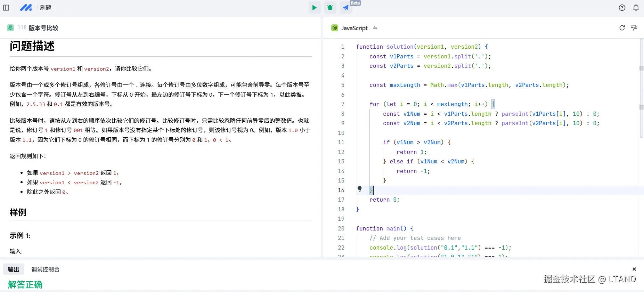Click the lightbulb quick-fix icon on line 16
Screen dimensions: 644x292
360,189
